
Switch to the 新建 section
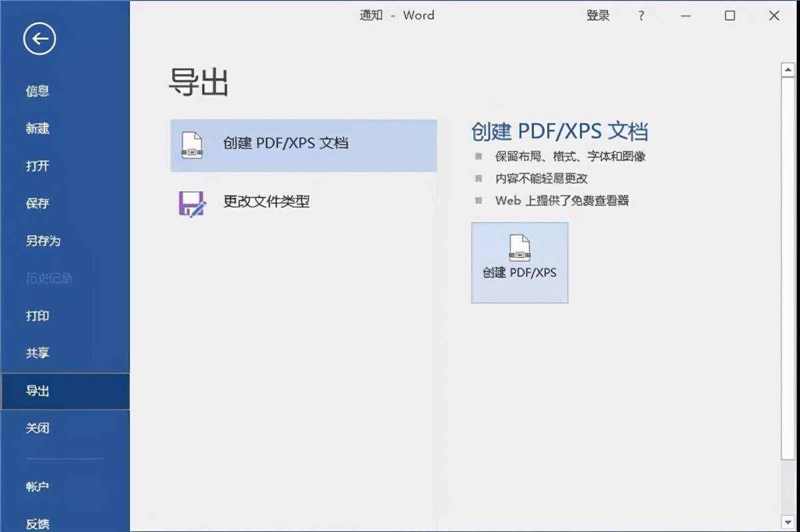point(37,128)
